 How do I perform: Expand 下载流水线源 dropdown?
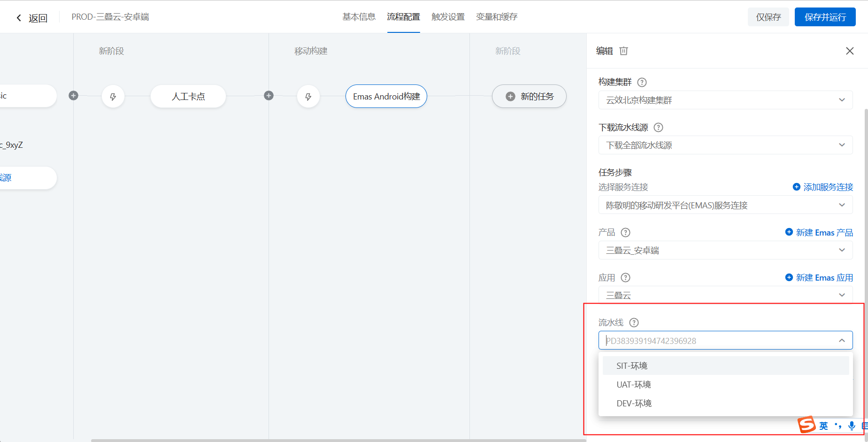(725, 145)
